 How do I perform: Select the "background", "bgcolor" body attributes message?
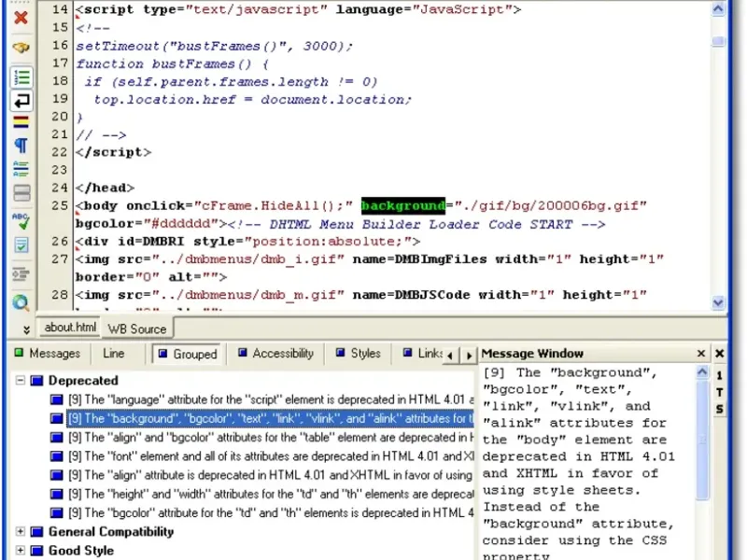click(270, 418)
